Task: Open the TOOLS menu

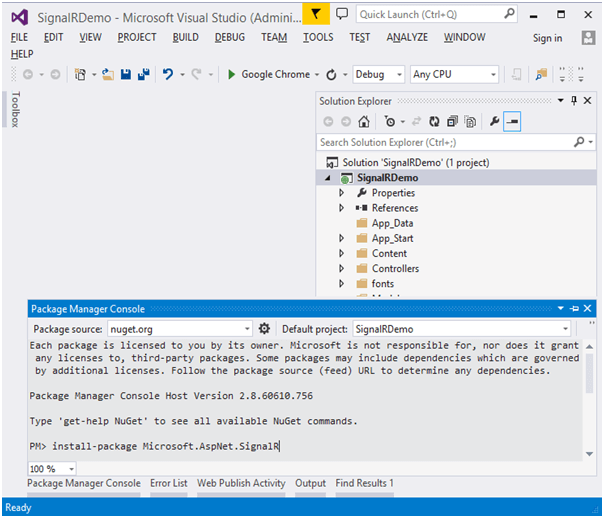Action: point(318,37)
